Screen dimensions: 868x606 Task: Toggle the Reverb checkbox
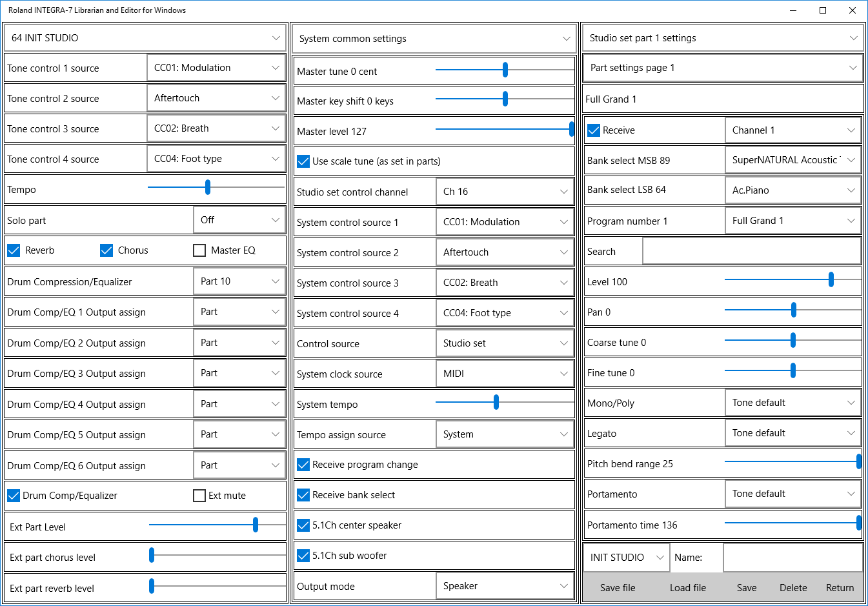[x=14, y=250]
